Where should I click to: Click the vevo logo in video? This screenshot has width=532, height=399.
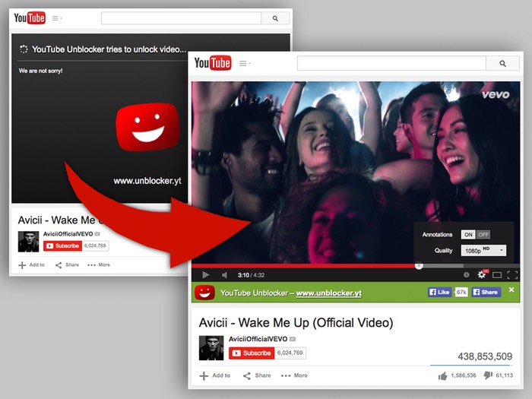[x=496, y=95]
